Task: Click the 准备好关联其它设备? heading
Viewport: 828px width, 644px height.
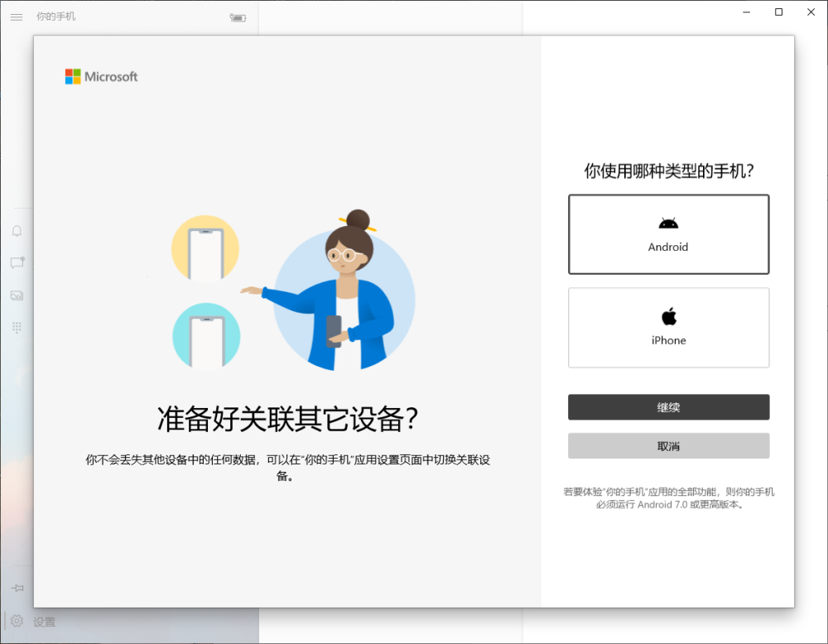Action: (x=288, y=419)
